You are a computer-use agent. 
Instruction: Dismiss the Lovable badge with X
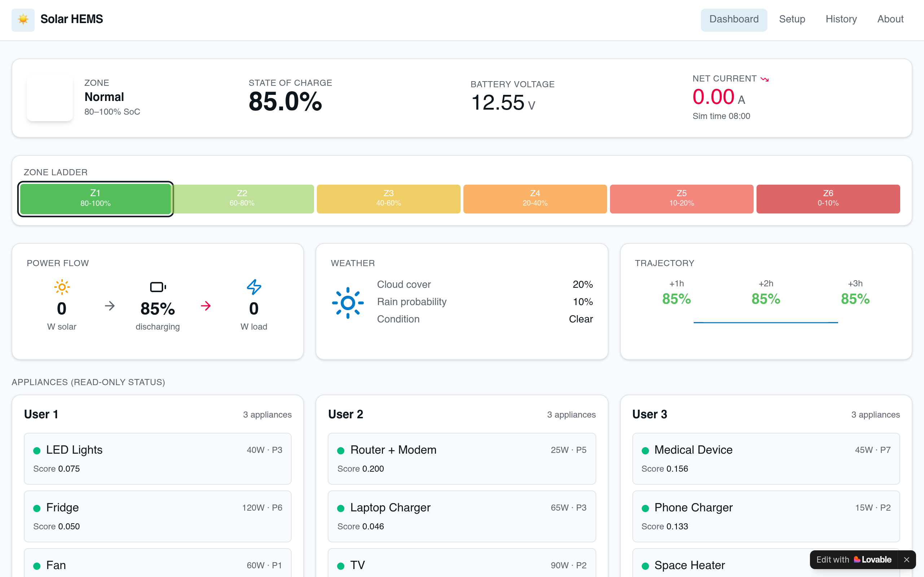[x=907, y=559]
